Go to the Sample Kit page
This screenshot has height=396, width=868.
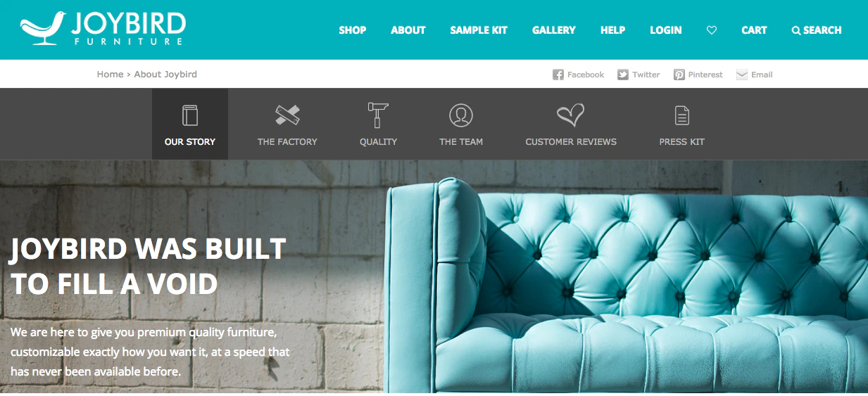479,30
